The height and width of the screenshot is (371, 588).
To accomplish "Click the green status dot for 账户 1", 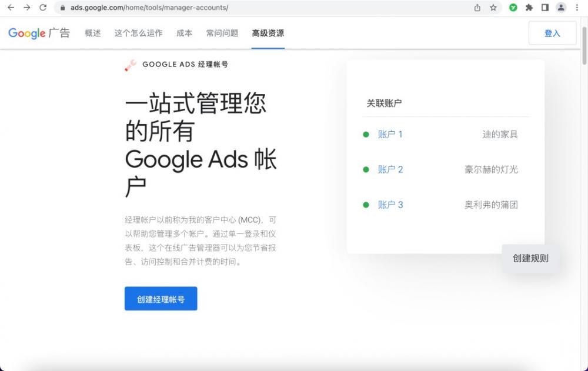I will tap(366, 134).
